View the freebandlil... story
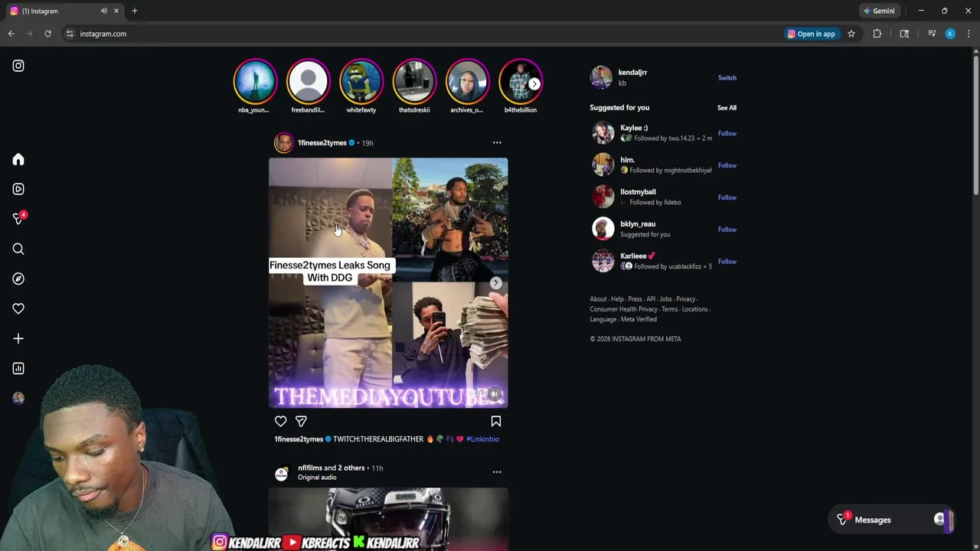Viewport: 980px width, 551px height. pos(308,81)
